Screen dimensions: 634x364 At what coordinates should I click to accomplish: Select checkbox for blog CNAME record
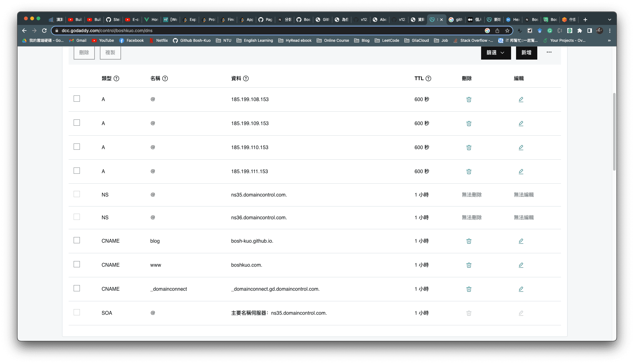point(77,240)
